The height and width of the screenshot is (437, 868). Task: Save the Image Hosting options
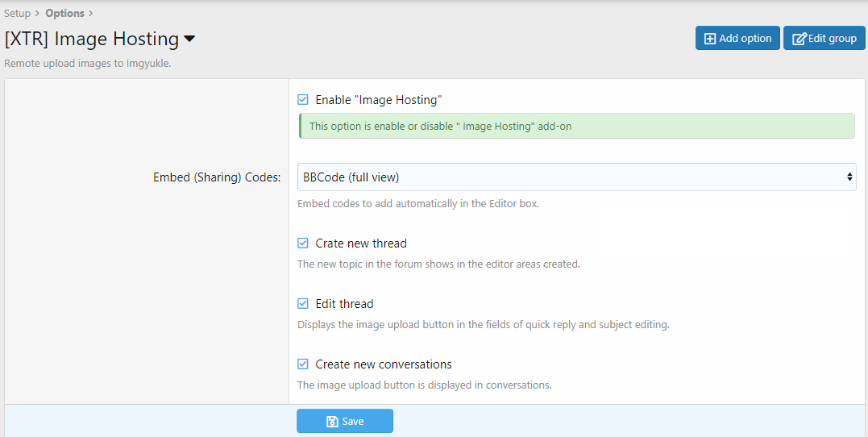[345, 422]
